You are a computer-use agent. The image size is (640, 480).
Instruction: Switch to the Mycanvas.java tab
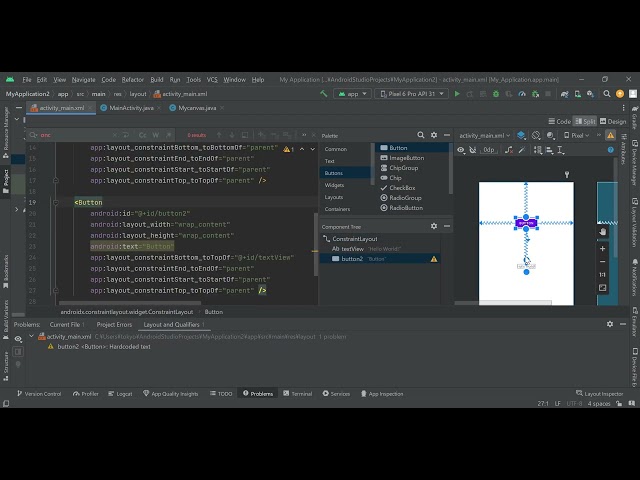click(197, 108)
